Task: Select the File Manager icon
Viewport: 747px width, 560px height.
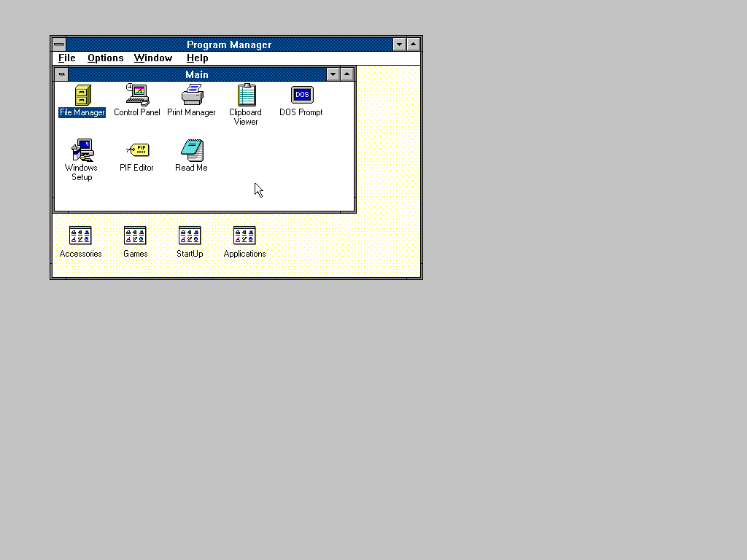Action: pyautogui.click(x=82, y=96)
